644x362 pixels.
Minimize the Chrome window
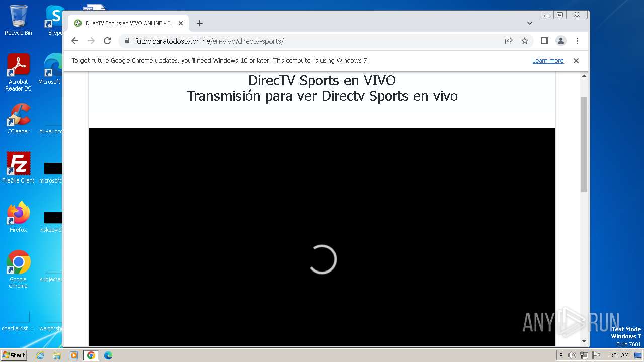547,15
